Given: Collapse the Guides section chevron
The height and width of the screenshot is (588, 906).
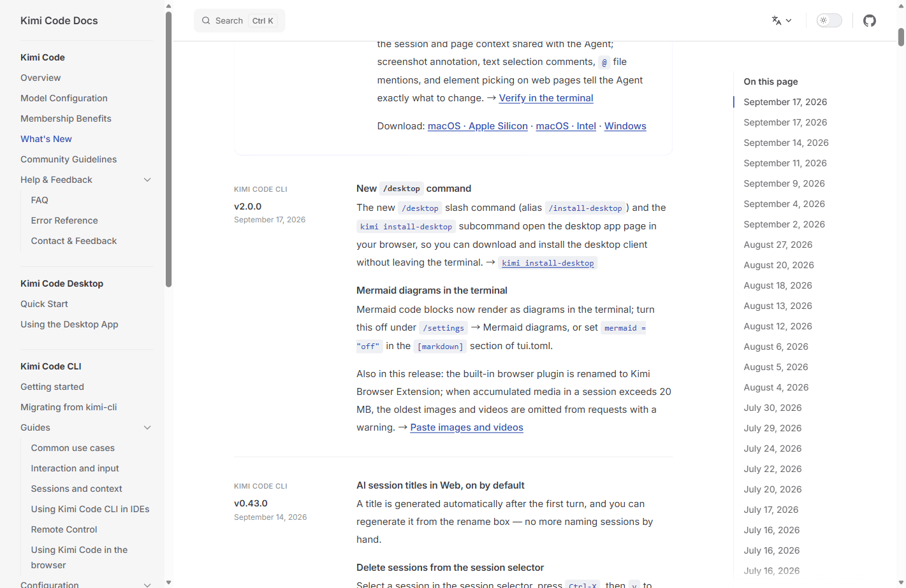Looking at the screenshot, I should click(x=147, y=427).
